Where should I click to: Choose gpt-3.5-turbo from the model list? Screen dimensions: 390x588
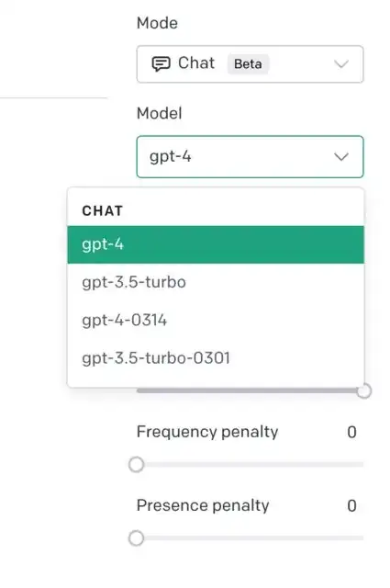click(x=216, y=282)
